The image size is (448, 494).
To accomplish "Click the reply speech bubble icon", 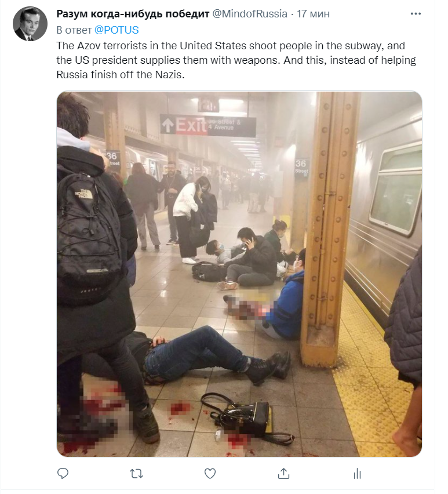I will pos(63,473).
